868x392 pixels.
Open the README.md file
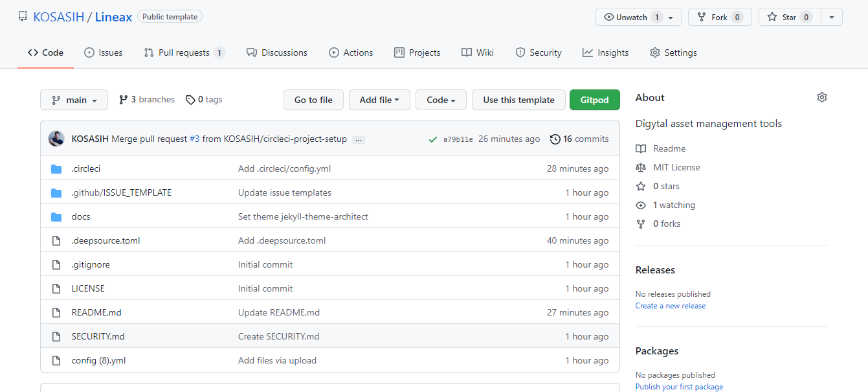pyautogui.click(x=96, y=312)
